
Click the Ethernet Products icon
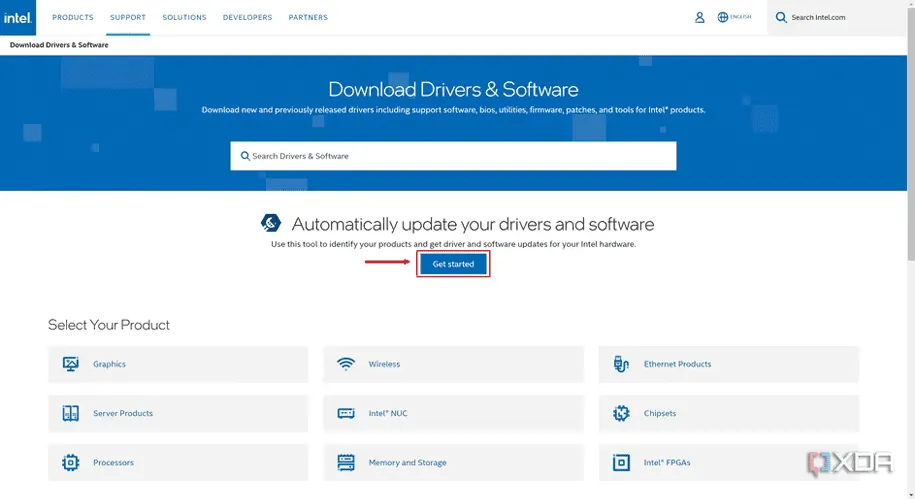point(621,364)
